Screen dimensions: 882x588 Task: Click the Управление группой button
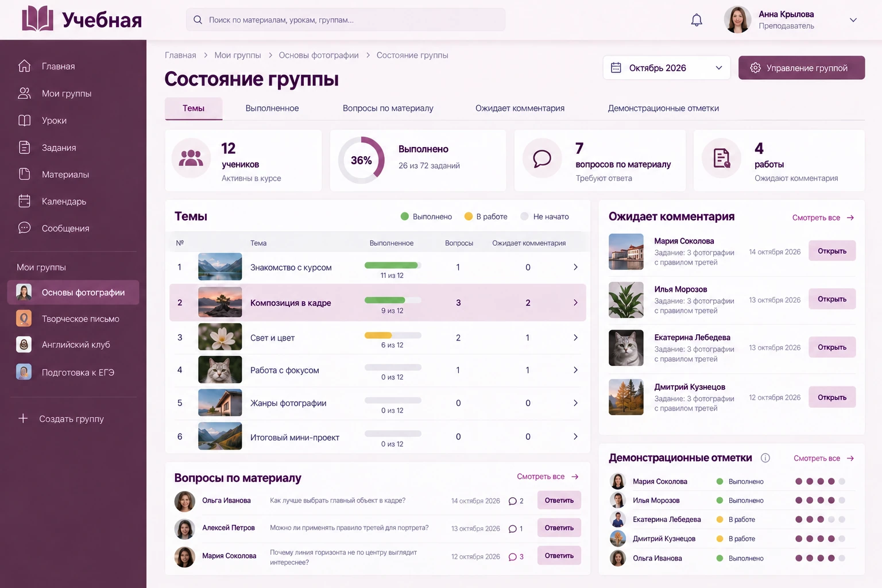pos(802,68)
